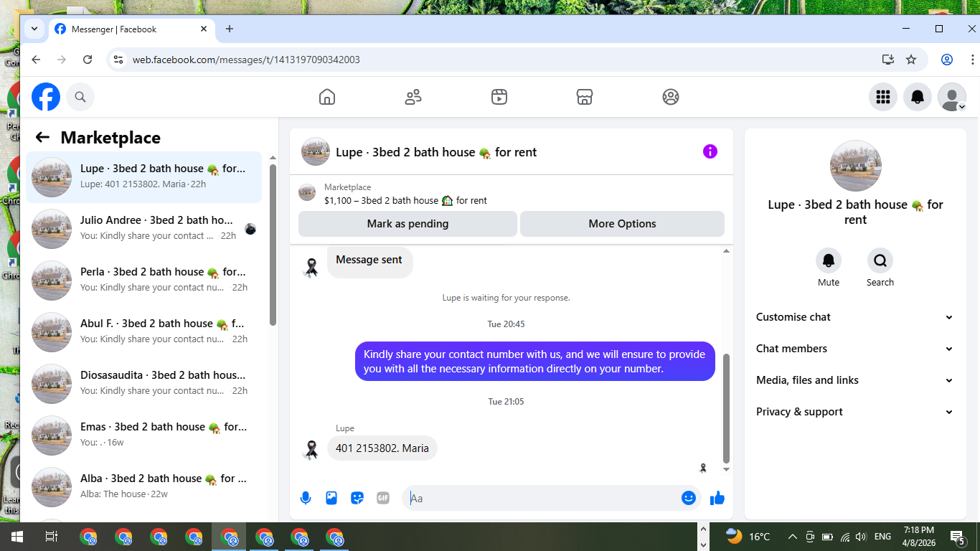This screenshot has height=551, width=980.
Task: Open the Julio Andree conversation
Action: tap(143, 229)
